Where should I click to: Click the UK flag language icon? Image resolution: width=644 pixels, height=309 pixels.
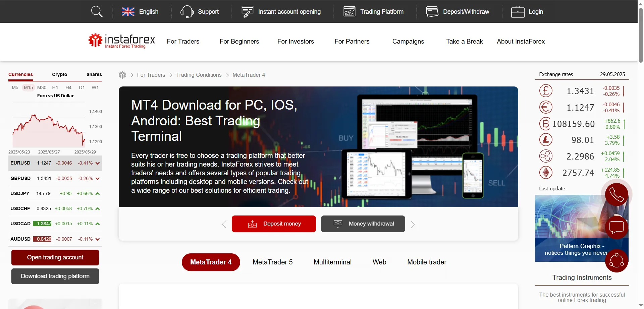coord(128,12)
